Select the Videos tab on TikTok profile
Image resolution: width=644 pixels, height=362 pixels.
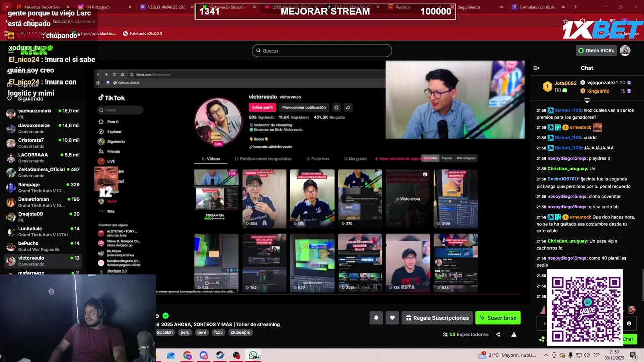pyautogui.click(x=211, y=159)
